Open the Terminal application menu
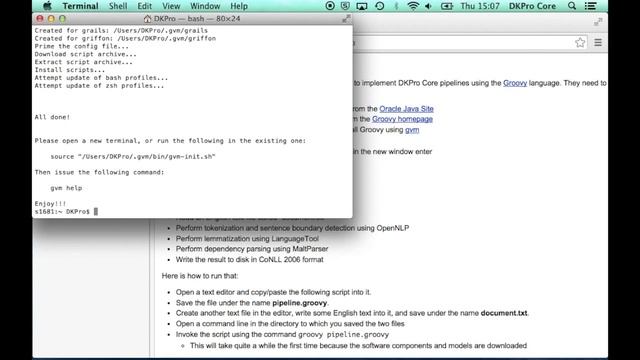 (x=80, y=6)
